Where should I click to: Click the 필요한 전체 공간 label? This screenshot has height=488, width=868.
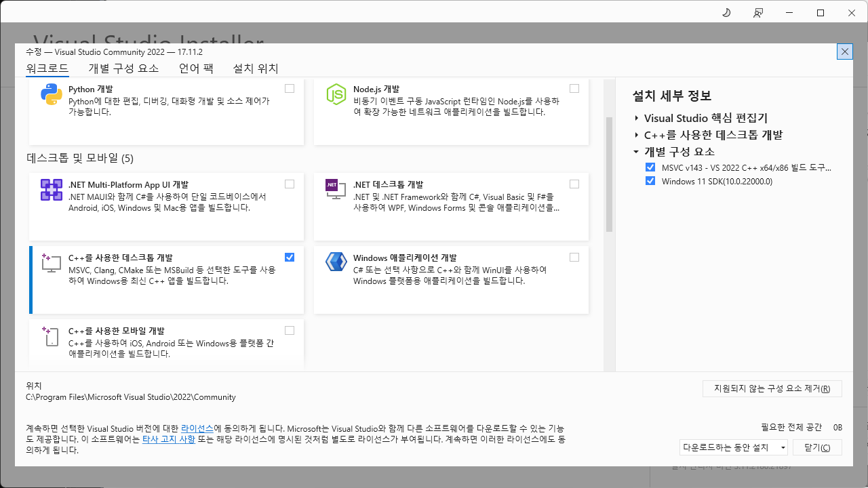pos(791,428)
